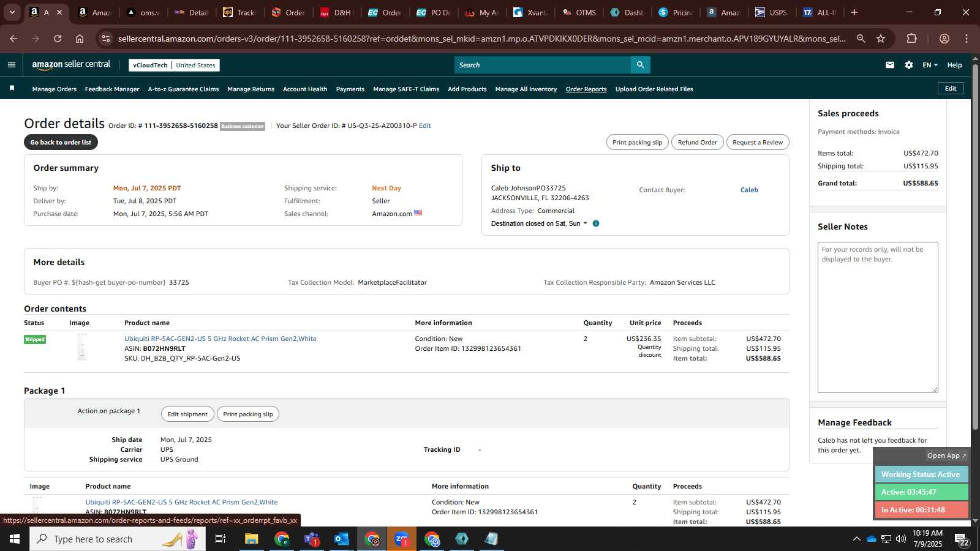Bookmark page with star icon
Screen dimensions: 980x551
tap(881, 39)
